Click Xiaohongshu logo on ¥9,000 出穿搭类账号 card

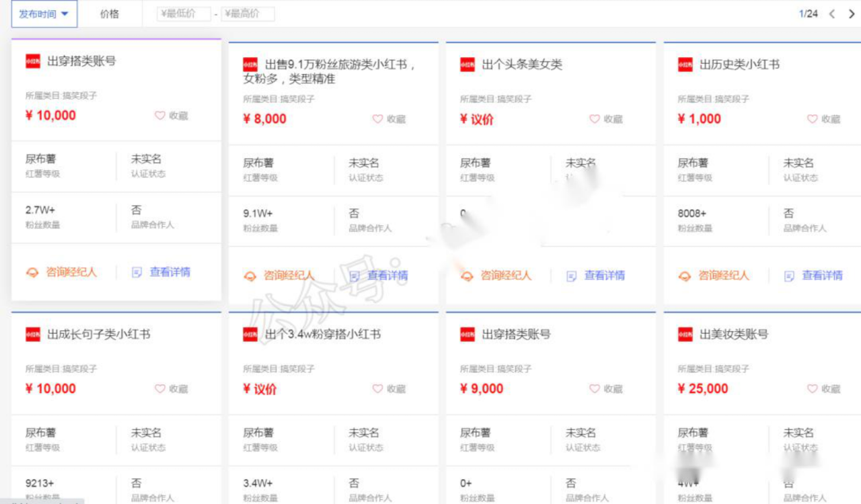(467, 334)
